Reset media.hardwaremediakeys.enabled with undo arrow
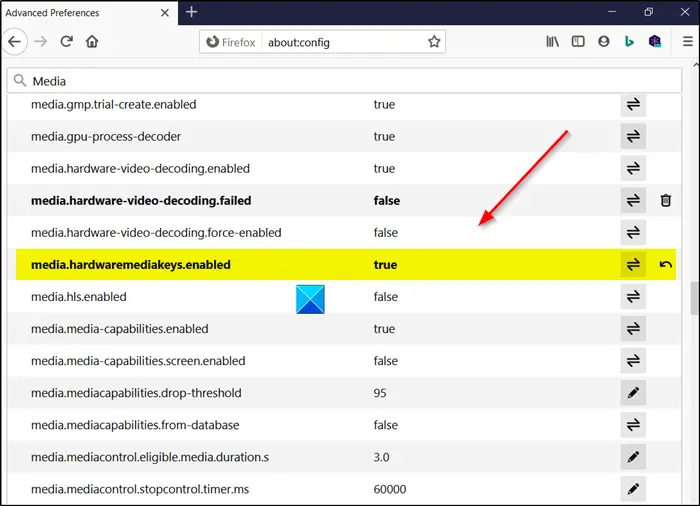700x506 pixels. click(x=665, y=264)
